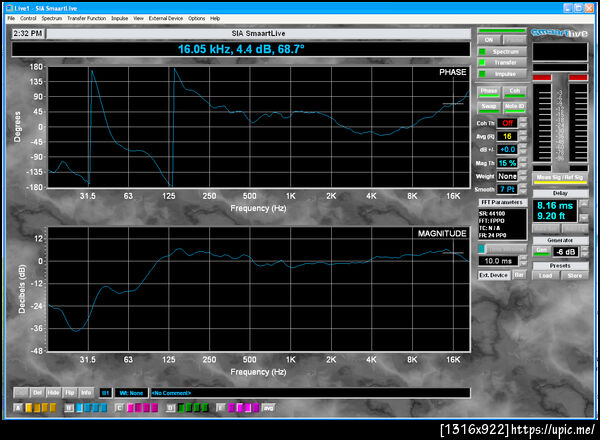
Task: Toggle the Note ID button
Action: pos(515,107)
